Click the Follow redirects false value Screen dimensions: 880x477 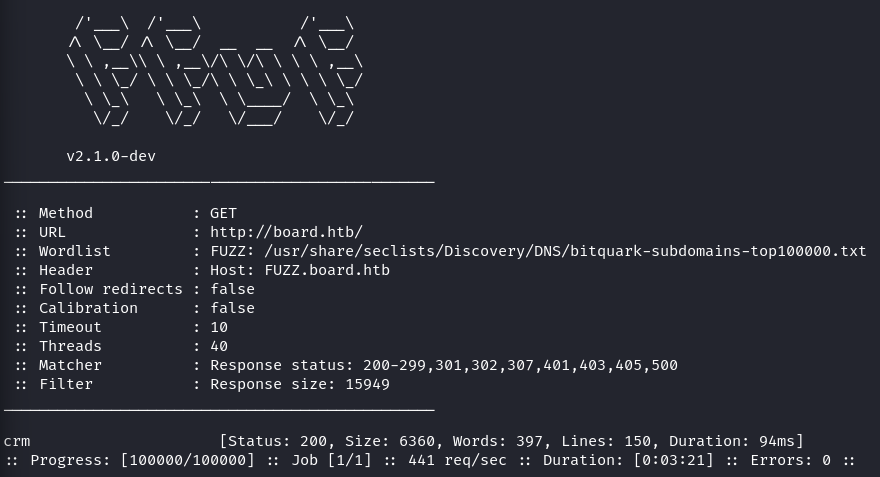pyautogui.click(x=232, y=289)
